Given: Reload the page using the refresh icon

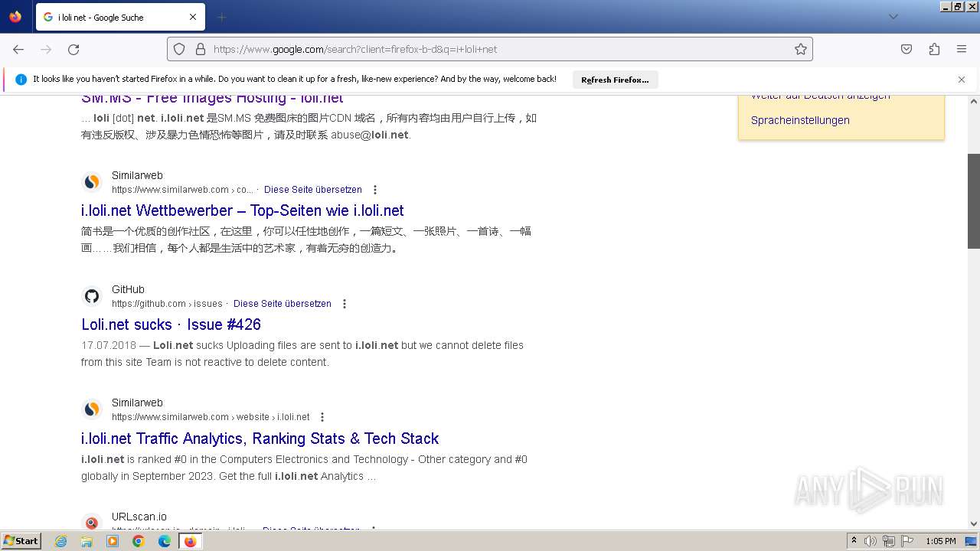Looking at the screenshot, I should tap(73, 49).
